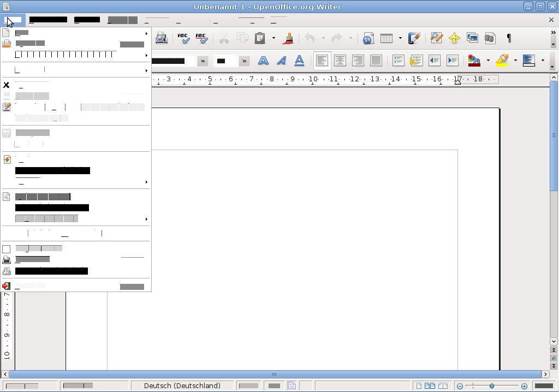Open the highlighting color dropdown
Image resolution: width=559 pixels, height=392 pixels.
pos(515,60)
